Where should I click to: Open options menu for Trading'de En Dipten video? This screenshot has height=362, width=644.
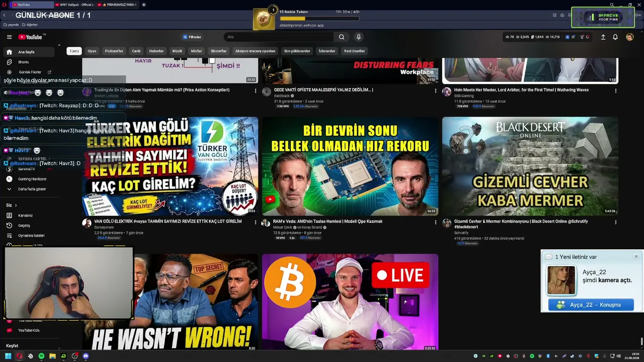click(256, 91)
